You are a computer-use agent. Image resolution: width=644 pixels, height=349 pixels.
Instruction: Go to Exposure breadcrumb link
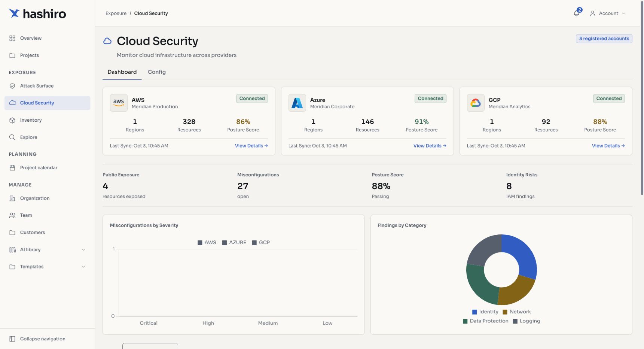[116, 13]
